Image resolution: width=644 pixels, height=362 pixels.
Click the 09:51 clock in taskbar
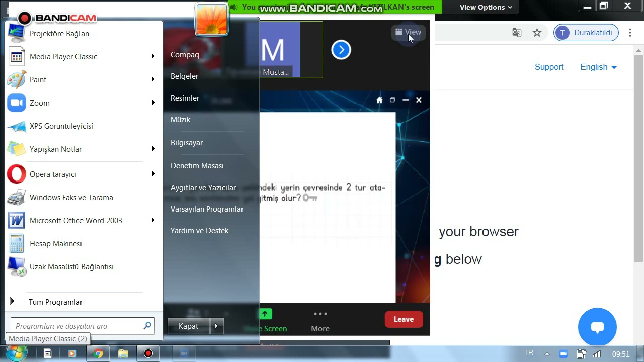621,354
